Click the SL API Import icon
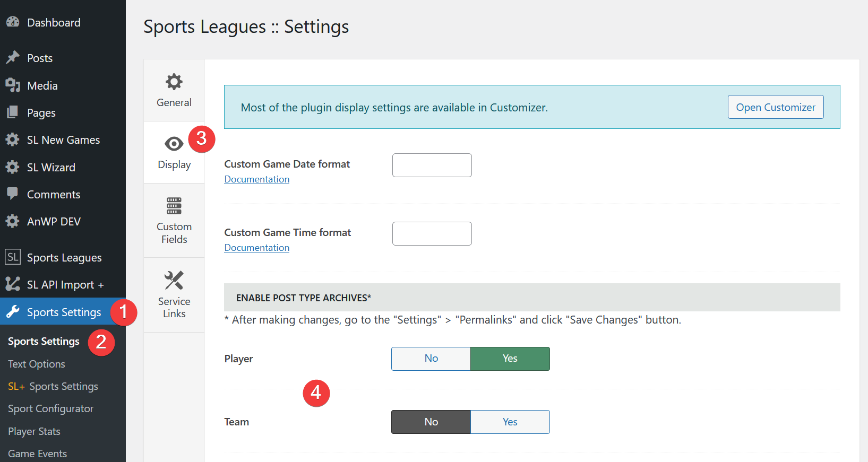 click(x=13, y=284)
